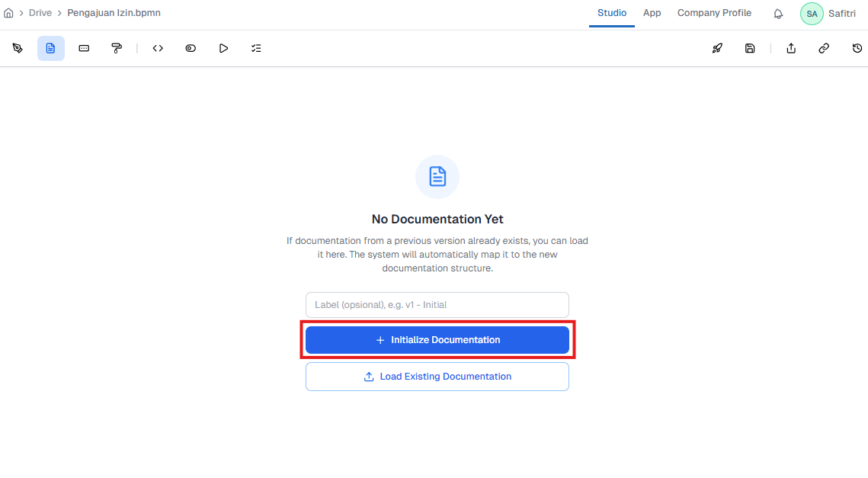This screenshot has width=868, height=478.
Task: Run the process with the play icon
Action: [x=223, y=48]
